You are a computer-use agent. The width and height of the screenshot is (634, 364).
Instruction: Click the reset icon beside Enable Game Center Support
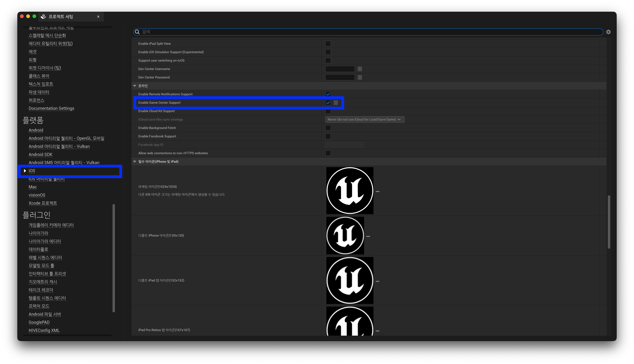click(x=336, y=103)
